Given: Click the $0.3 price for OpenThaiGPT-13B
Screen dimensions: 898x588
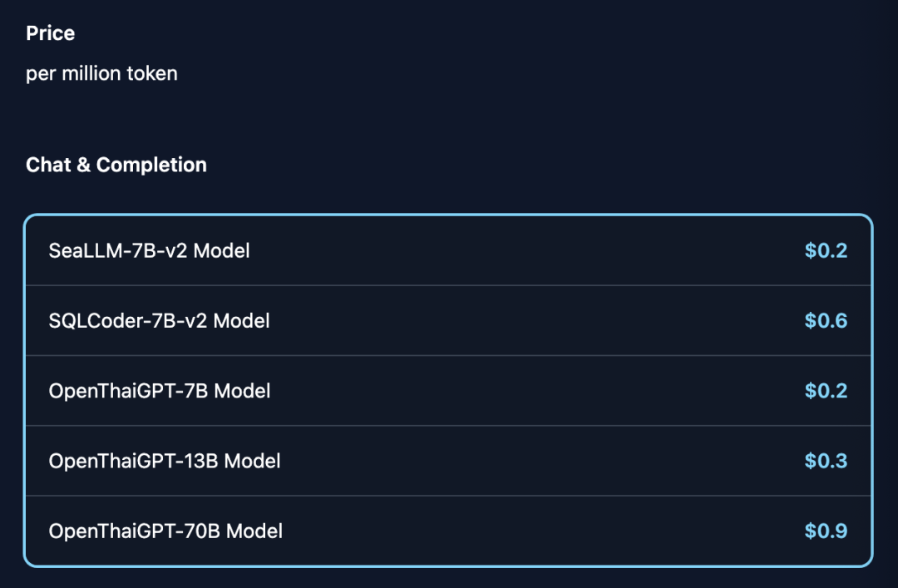Looking at the screenshot, I should click(x=826, y=461).
